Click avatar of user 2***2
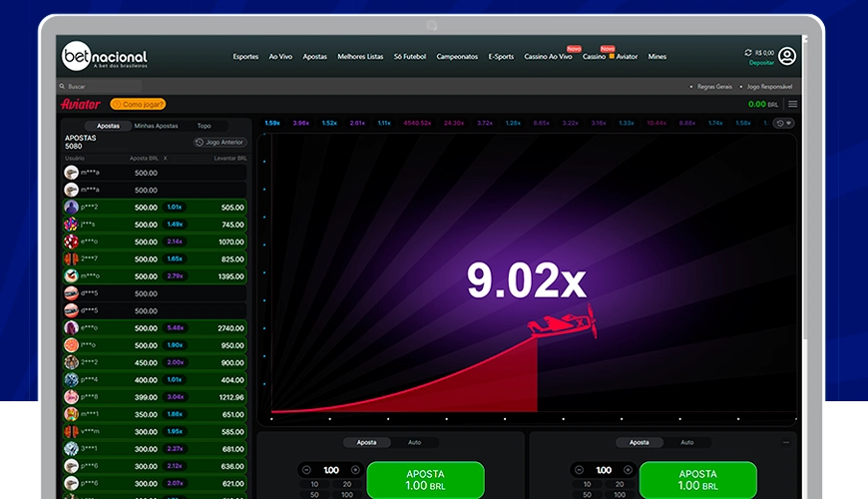The image size is (868, 499). 71,362
